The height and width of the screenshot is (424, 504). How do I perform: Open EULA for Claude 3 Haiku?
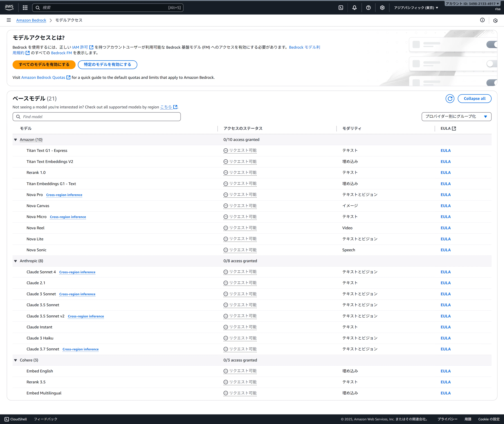446,338
